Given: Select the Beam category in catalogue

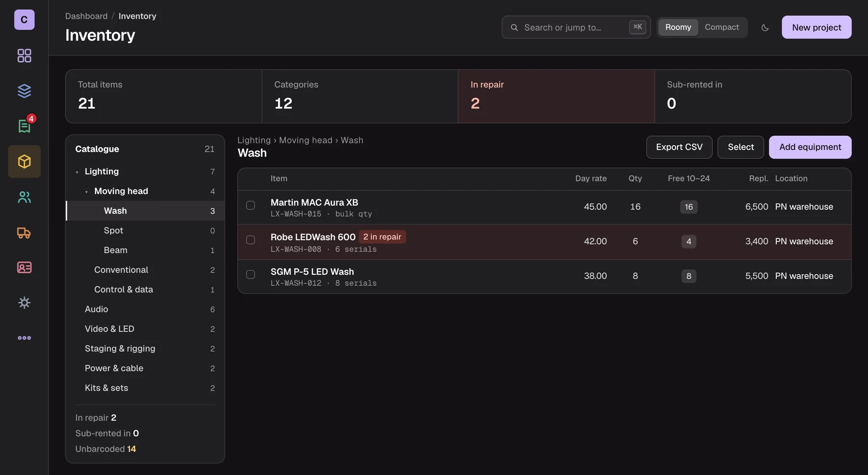Looking at the screenshot, I should point(145,250).
